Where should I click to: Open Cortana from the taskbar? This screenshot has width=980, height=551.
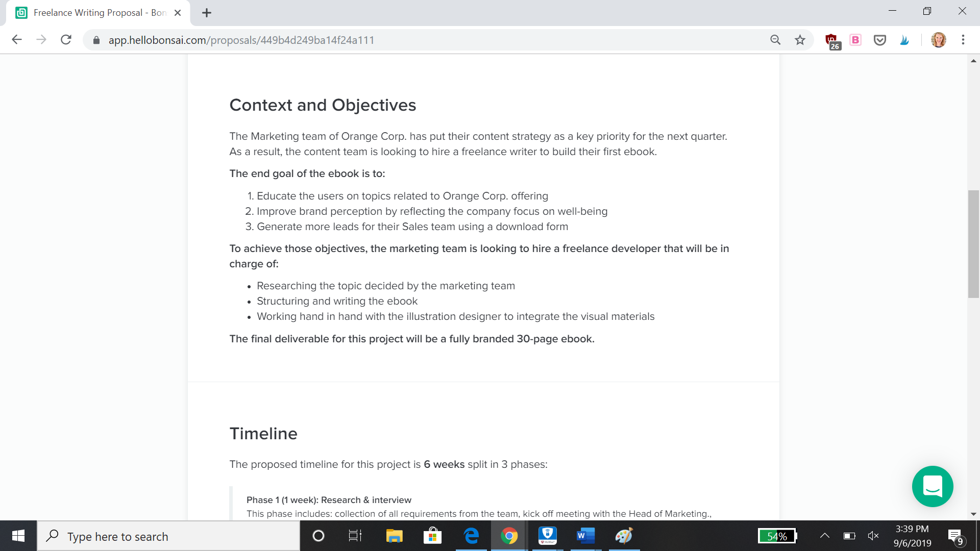318,536
